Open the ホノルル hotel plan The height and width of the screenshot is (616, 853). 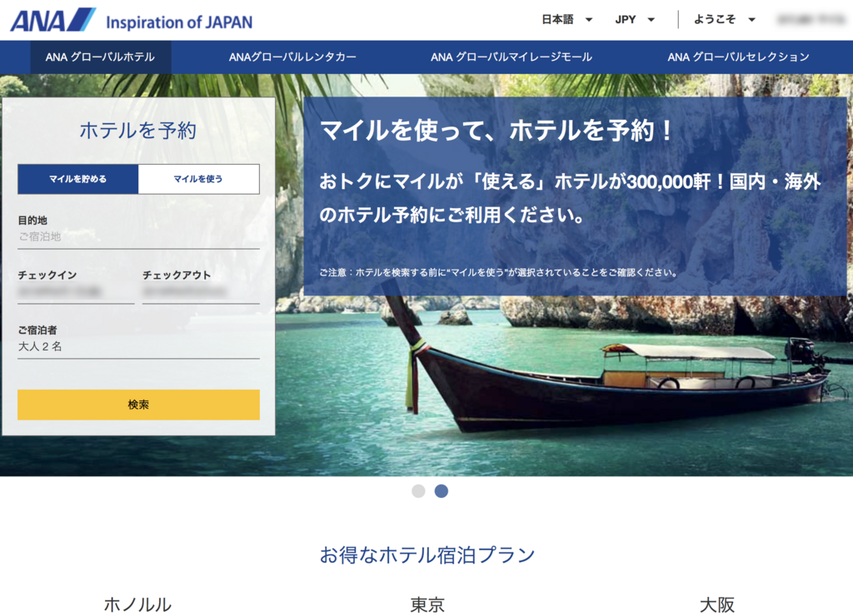(137, 604)
